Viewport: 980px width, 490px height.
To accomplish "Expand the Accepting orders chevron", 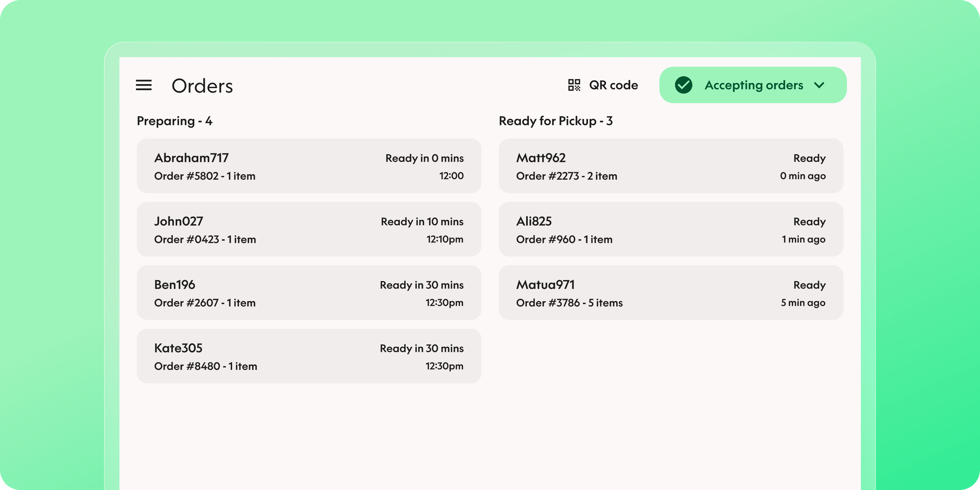I will 819,85.
